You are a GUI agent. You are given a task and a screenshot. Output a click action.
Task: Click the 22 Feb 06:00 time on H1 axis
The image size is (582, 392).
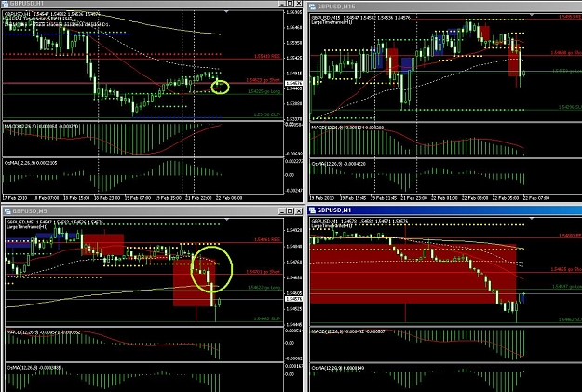229,198
